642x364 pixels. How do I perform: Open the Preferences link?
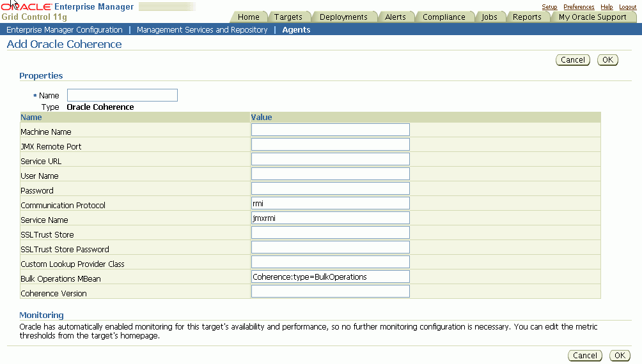(579, 7)
